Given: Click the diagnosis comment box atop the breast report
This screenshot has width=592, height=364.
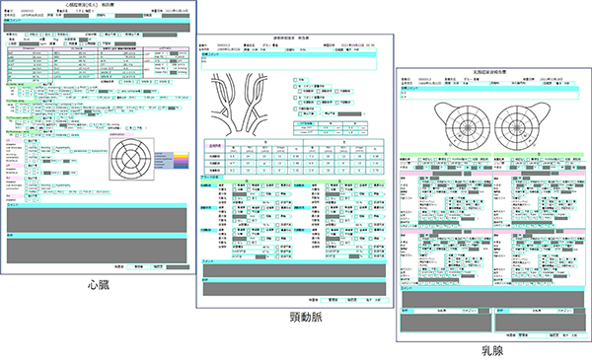Looking at the screenshot, I should [489, 95].
